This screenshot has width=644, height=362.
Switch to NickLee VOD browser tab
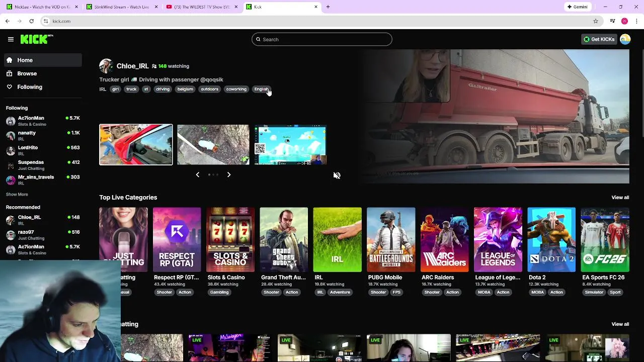pos(42,7)
